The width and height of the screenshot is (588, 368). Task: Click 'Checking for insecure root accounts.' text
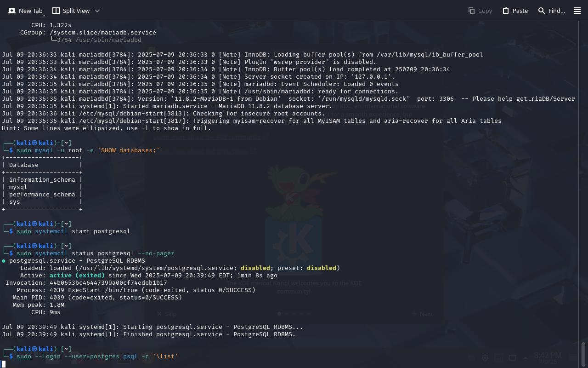click(x=259, y=114)
